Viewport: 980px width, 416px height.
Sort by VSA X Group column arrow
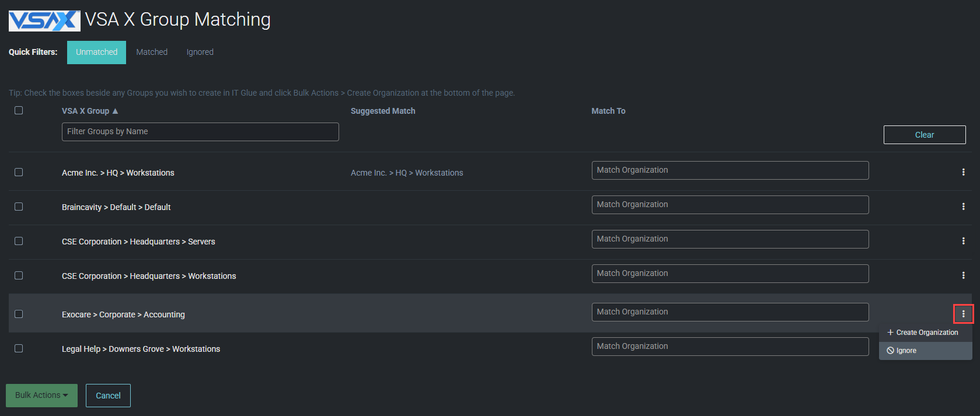point(115,111)
